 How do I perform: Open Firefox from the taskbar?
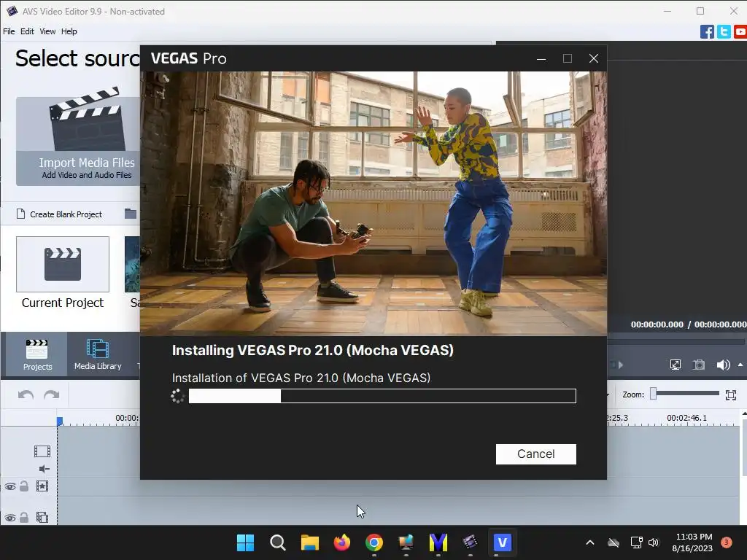click(341, 542)
